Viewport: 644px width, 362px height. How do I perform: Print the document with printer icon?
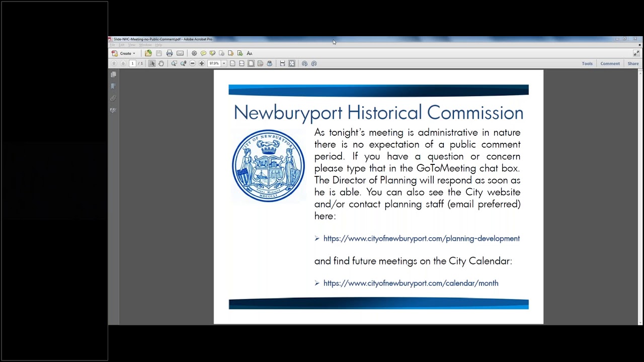click(170, 53)
